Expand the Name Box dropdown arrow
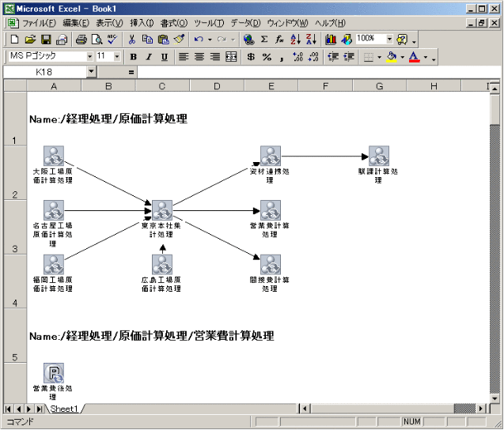The image size is (504, 430). pyautogui.click(x=91, y=72)
